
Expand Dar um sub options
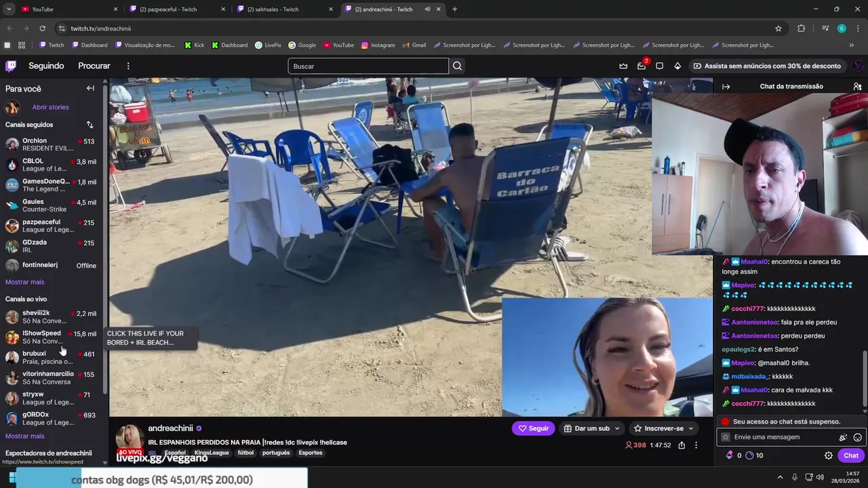tap(617, 428)
